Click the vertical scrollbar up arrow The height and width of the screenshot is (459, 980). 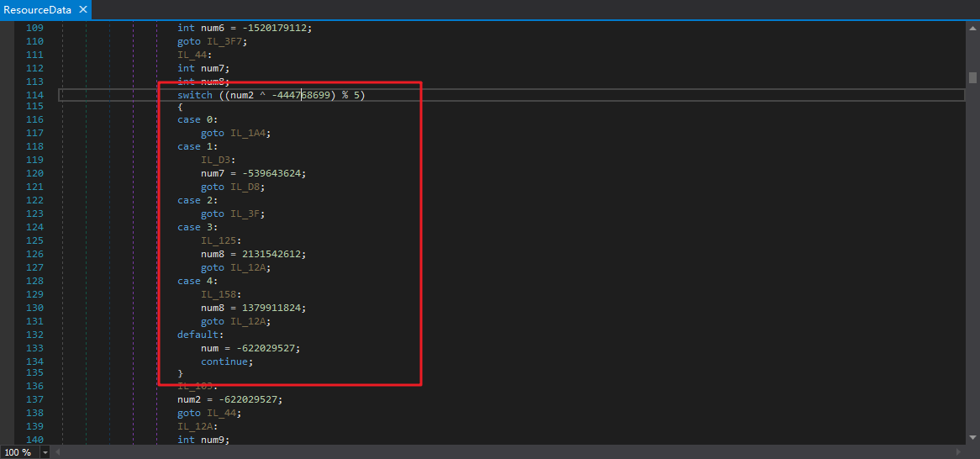[x=972, y=28]
